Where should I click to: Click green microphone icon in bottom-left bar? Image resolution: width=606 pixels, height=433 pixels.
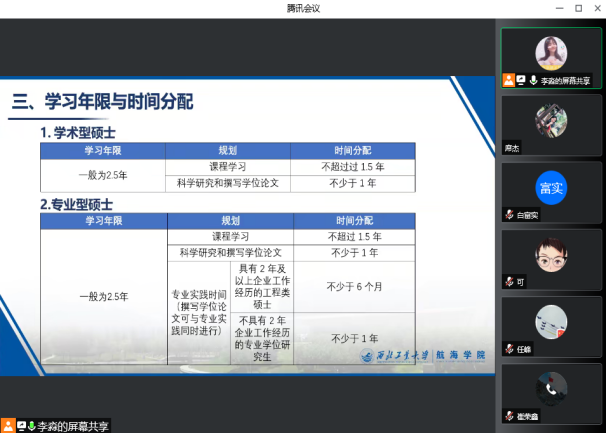click(31, 426)
